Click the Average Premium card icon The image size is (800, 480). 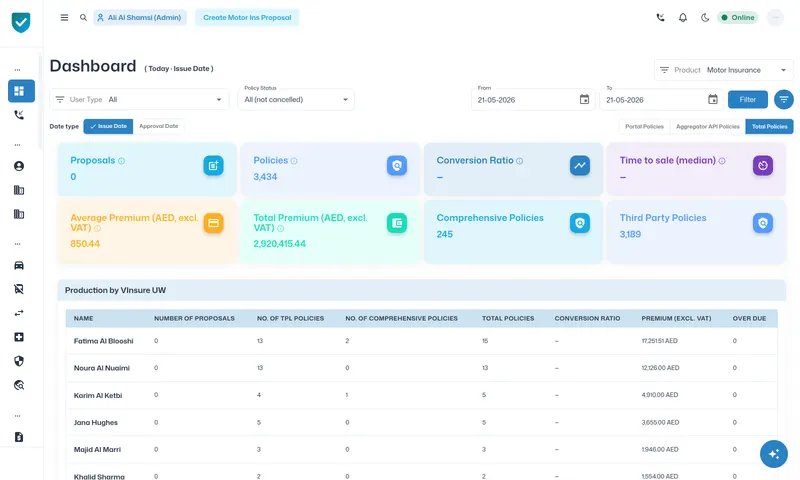point(213,223)
